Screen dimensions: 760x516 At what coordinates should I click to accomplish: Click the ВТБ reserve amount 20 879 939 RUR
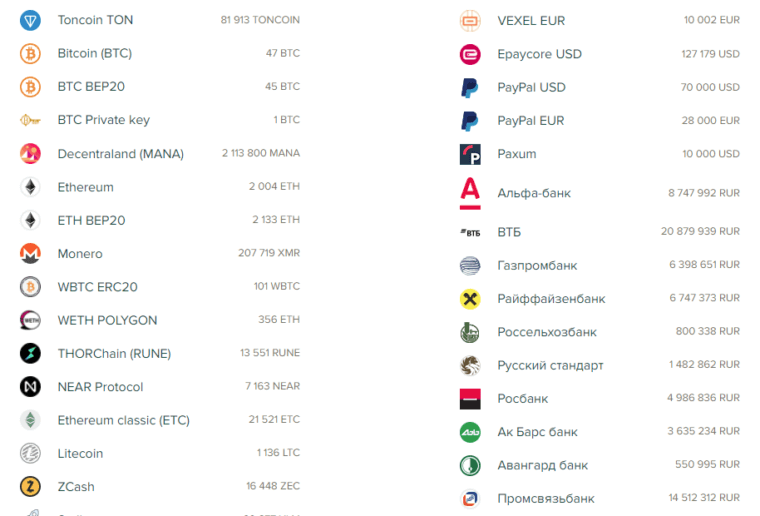(700, 232)
